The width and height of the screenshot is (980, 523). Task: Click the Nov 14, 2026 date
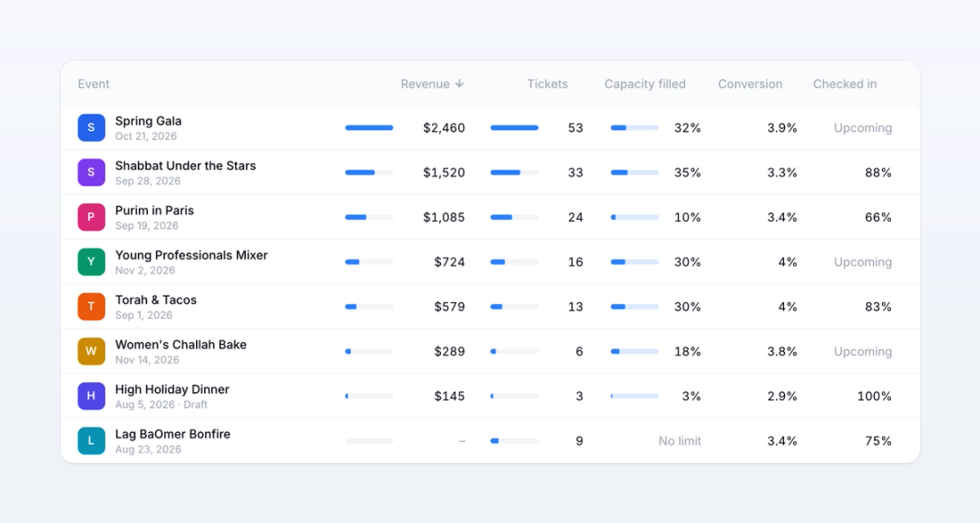click(x=148, y=360)
